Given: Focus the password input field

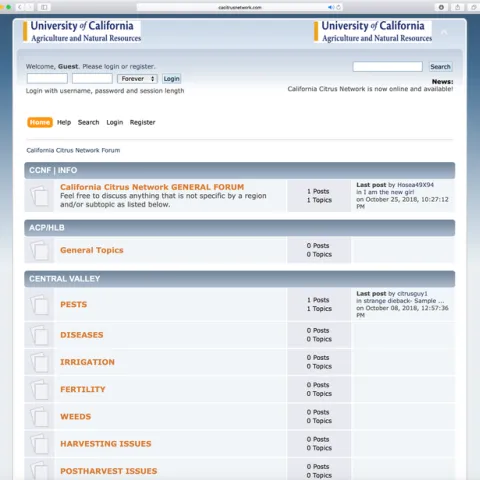Looking at the screenshot, I should coord(92,79).
